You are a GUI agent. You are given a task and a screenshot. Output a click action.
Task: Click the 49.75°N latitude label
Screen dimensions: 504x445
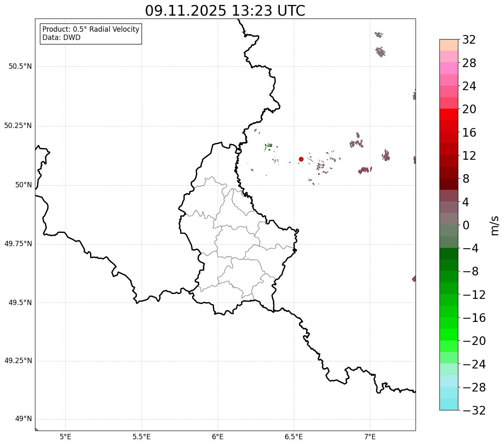click(x=18, y=244)
